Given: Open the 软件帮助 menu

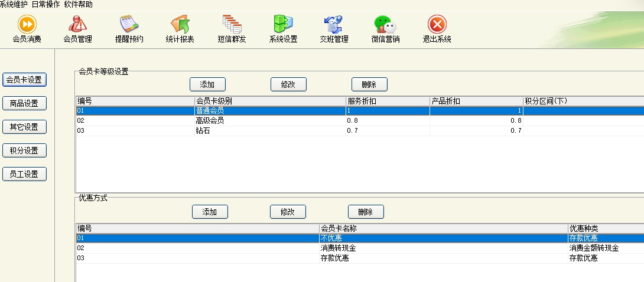Looking at the screenshot, I should click(x=77, y=4).
